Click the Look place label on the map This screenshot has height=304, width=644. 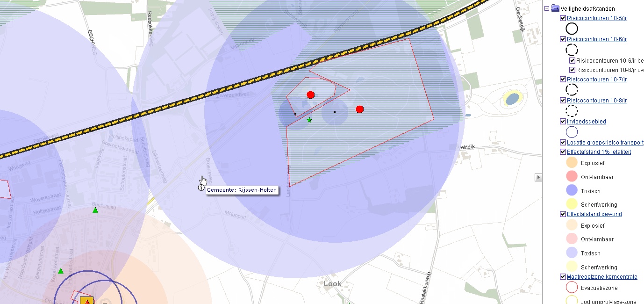click(x=332, y=283)
